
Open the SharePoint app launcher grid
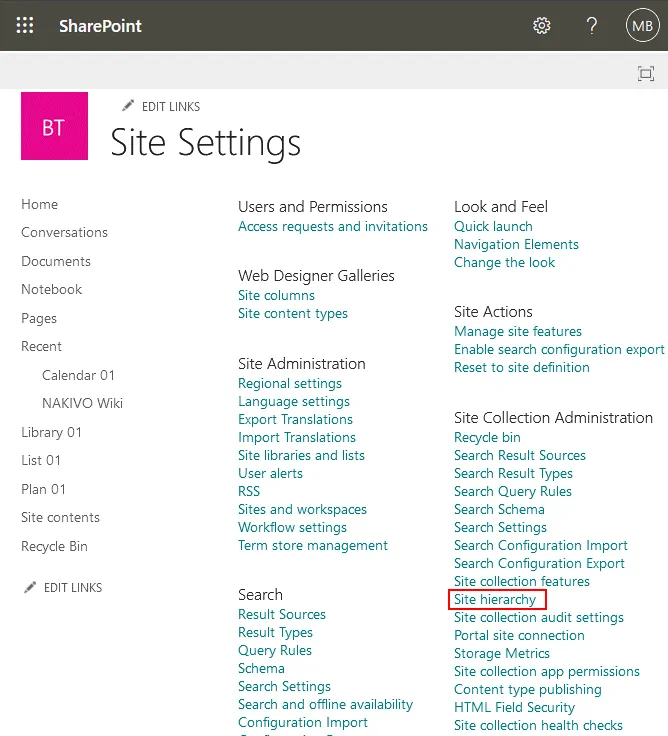pyautogui.click(x=25, y=25)
